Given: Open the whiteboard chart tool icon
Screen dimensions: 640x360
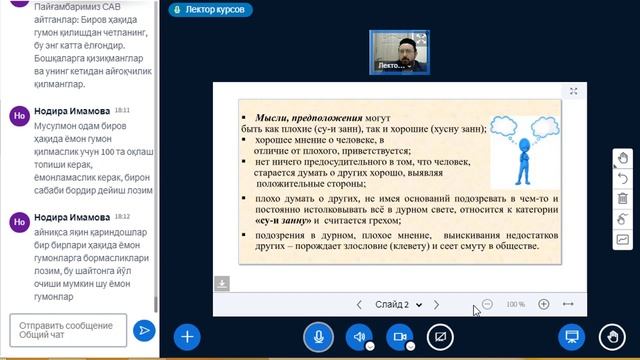Looking at the screenshot, I should (622, 239).
